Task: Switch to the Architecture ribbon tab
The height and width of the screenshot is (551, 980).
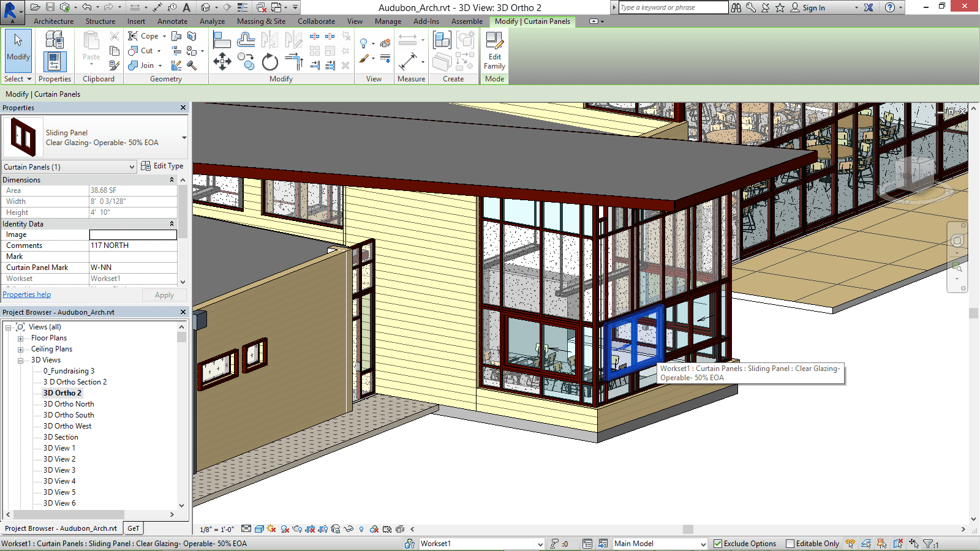Action: click(53, 21)
